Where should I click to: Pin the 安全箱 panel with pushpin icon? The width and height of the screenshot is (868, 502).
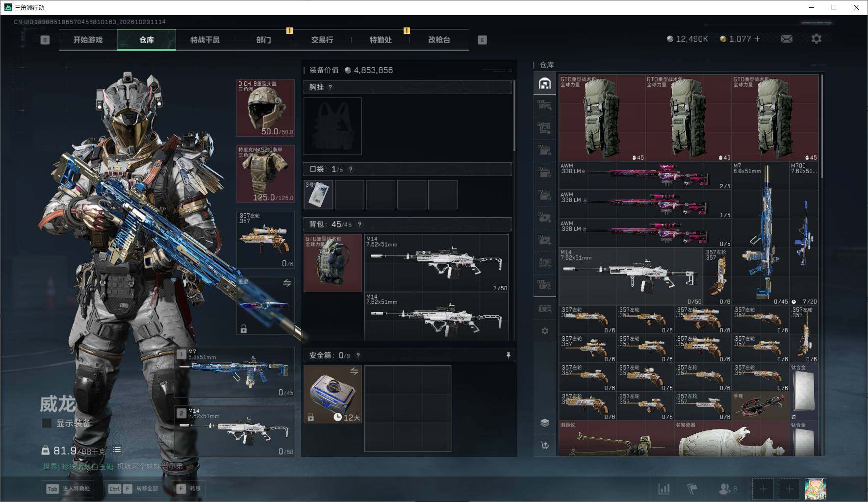click(x=508, y=355)
